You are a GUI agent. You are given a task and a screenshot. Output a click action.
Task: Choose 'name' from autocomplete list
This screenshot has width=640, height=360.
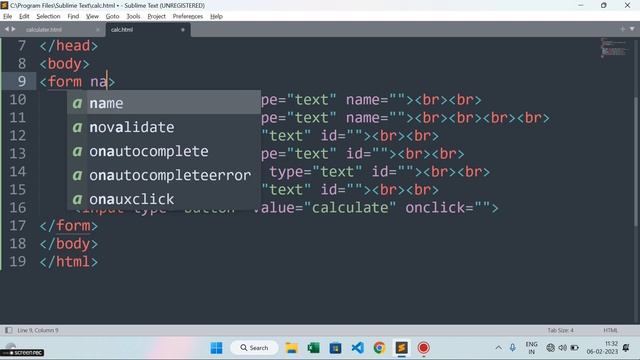coord(164,103)
